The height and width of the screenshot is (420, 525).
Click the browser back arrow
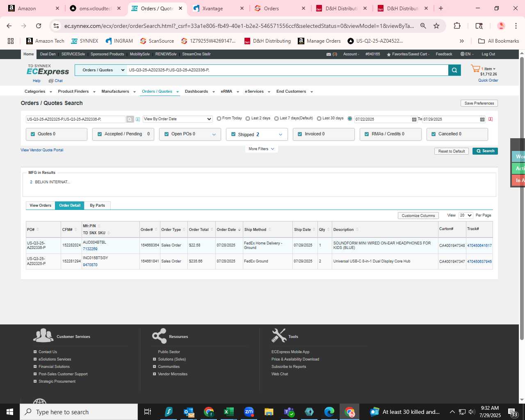pyautogui.click(x=9, y=26)
